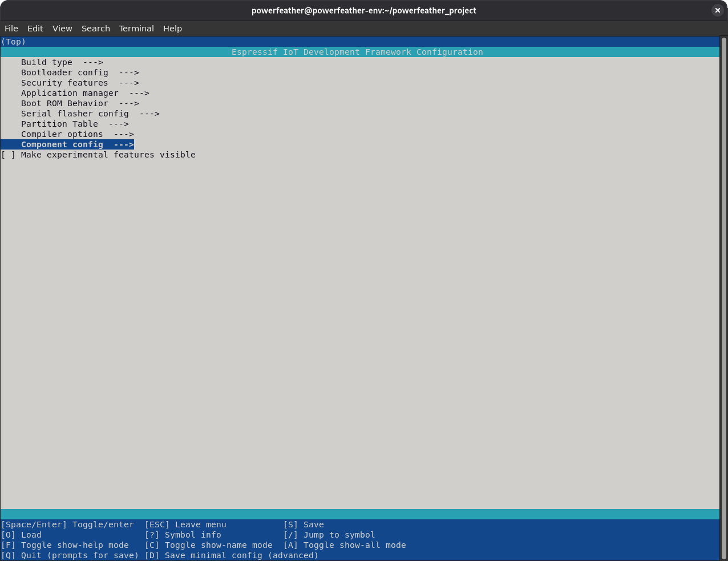The width and height of the screenshot is (728, 561).
Task: Click the terminal vertical scrollbar
Action: (x=723, y=297)
